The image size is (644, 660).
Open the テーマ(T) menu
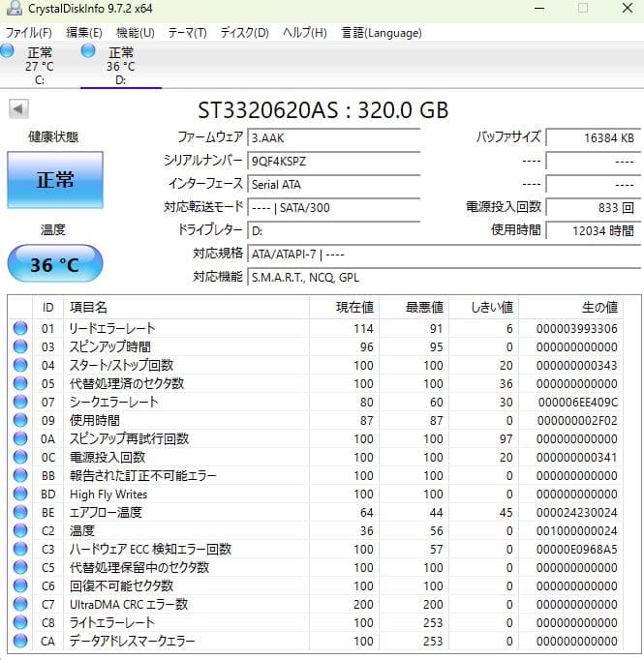coord(188,33)
